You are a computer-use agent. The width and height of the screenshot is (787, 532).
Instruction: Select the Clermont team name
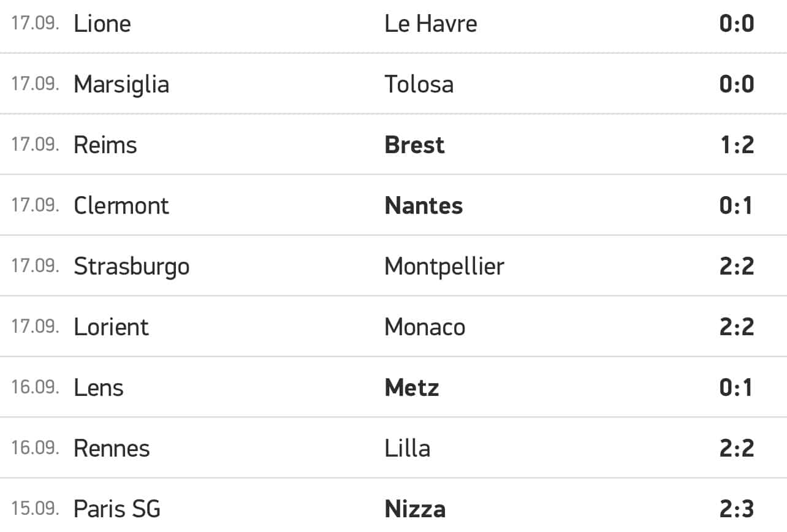pyautogui.click(x=121, y=205)
